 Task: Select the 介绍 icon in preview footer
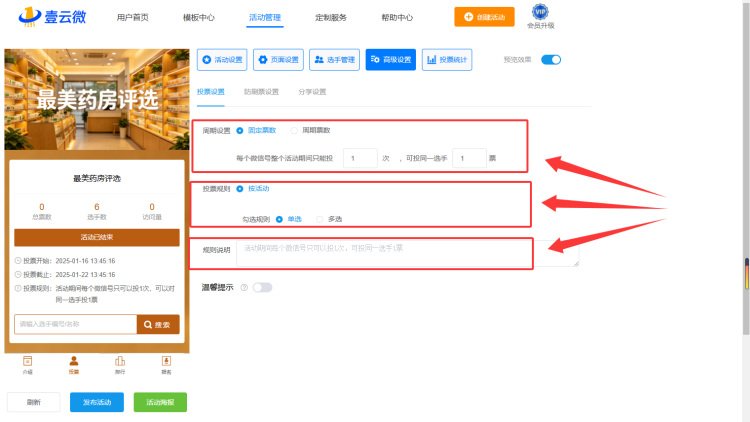pyautogui.click(x=28, y=365)
